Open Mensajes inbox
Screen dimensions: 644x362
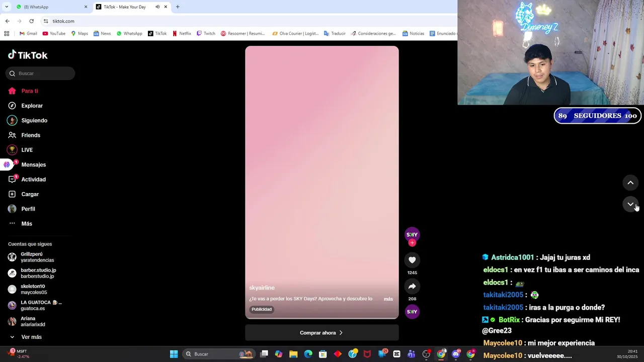coord(33,164)
